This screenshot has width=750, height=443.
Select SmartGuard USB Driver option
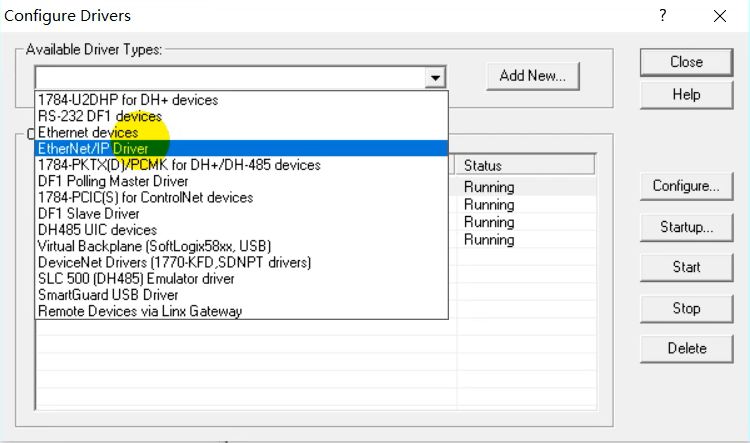(242, 295)
